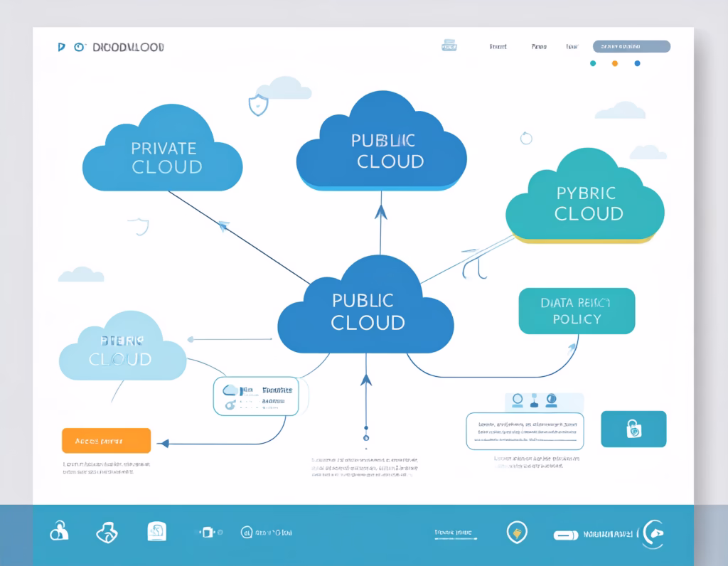728x566 pixels.
Task: Toggle the orange status dot under navigation
Action: [616, 63]
